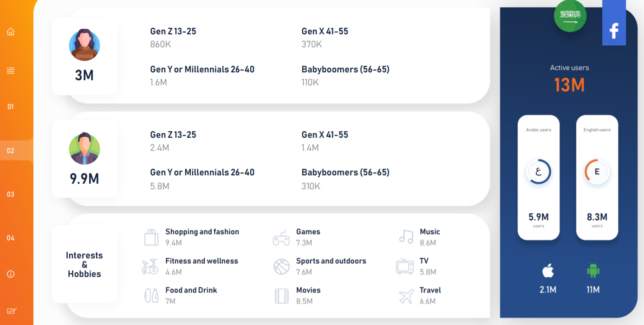The height and width of the screenshot is (325, 644).
Task: Select the Arabic users circular progress ring
Action: pos(539,172)
